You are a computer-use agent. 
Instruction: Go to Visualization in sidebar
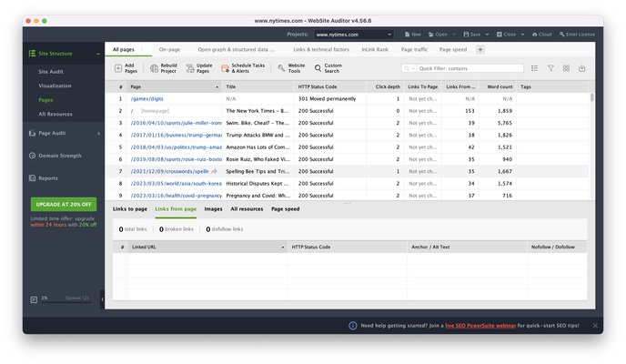(x=55, y=86)
